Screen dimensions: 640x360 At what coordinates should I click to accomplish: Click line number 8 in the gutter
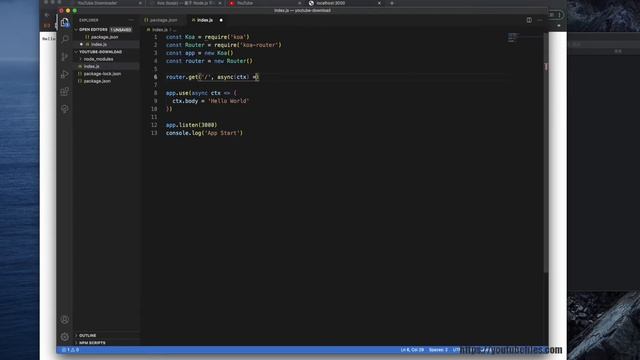[x=155, y=93]
